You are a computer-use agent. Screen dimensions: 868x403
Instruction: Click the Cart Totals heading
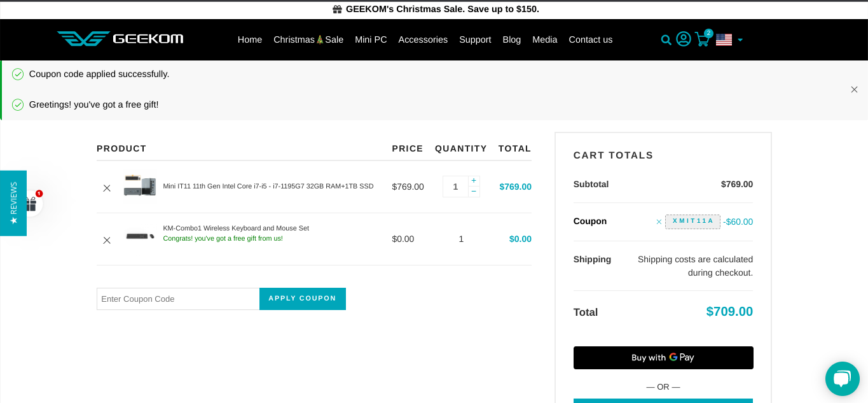click(x=614, y=155)
